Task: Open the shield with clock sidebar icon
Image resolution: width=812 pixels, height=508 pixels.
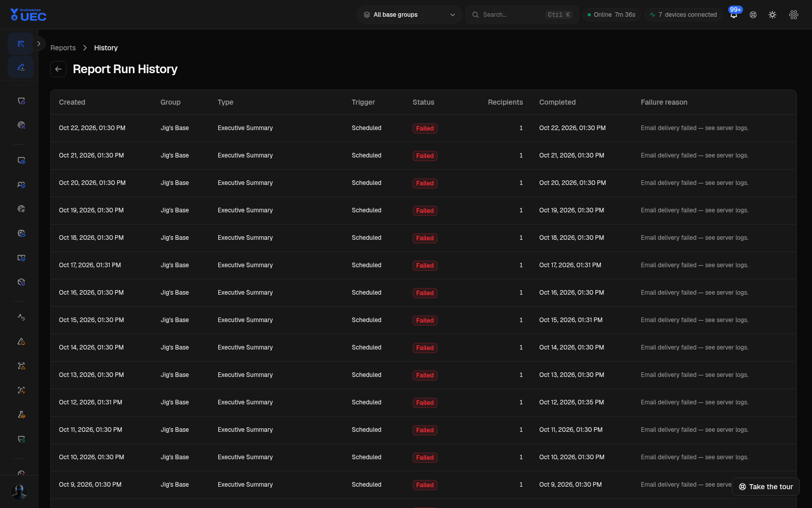Action: coord(21,439)
